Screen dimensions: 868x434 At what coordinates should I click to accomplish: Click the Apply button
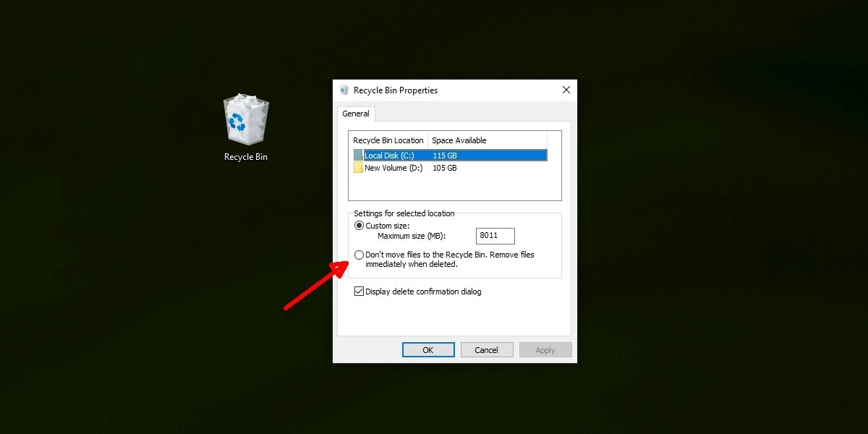pyautogui.click(x=545, y=349)
